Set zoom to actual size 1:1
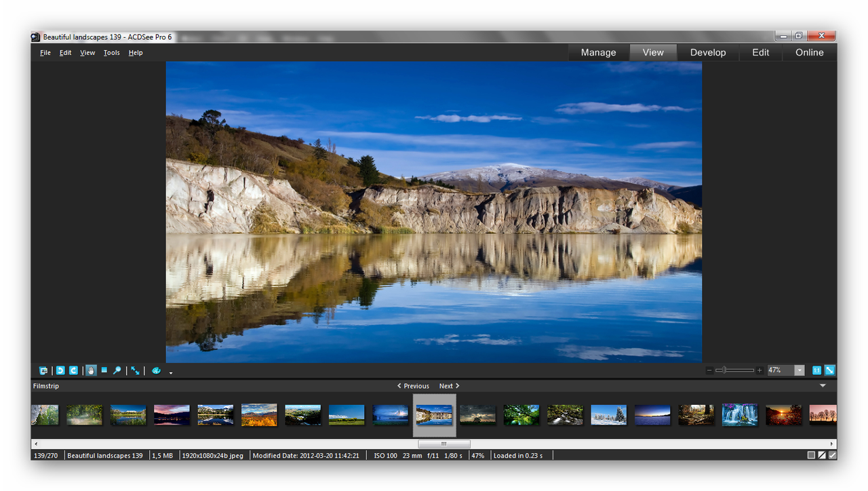Screen dimensions: 868x491 coord(816,370)
